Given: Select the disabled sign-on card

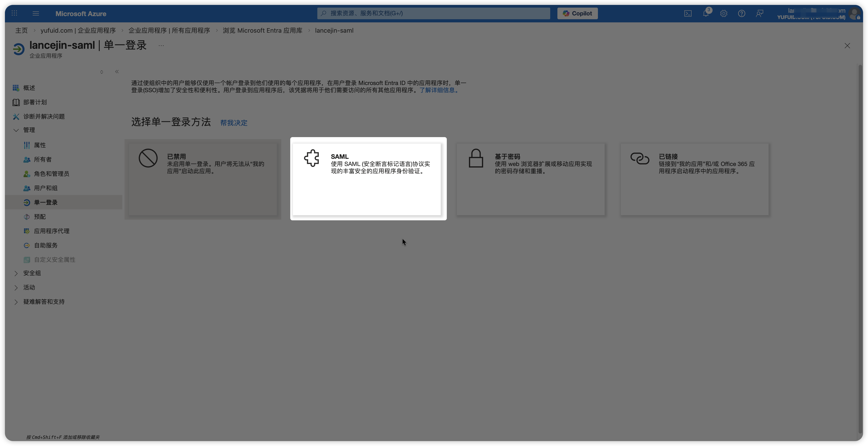Looking at the screenshot, I should 202,179.
